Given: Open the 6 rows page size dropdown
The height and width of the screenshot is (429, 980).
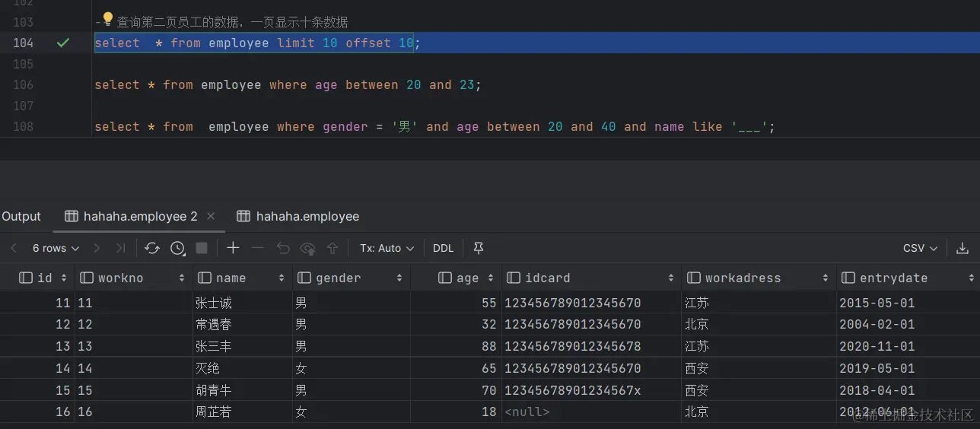Looking at the screenshot, I should (x=55, y=248).
